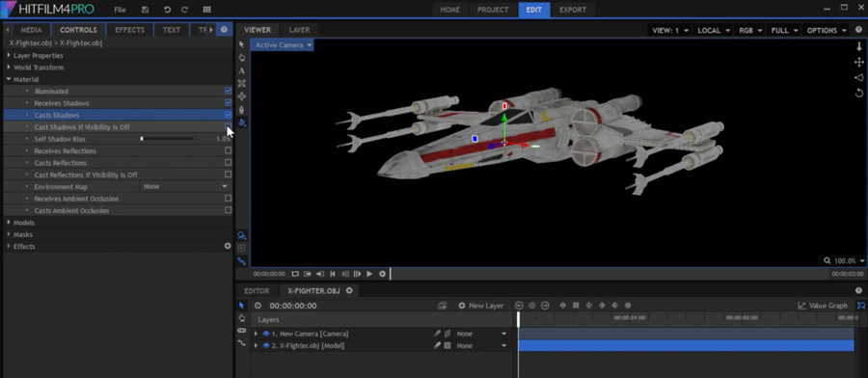Select the text tool in viewer toolbar
The width and height of the screenshot is (868, 378).
pyautogui.click(x=241, y=70)
